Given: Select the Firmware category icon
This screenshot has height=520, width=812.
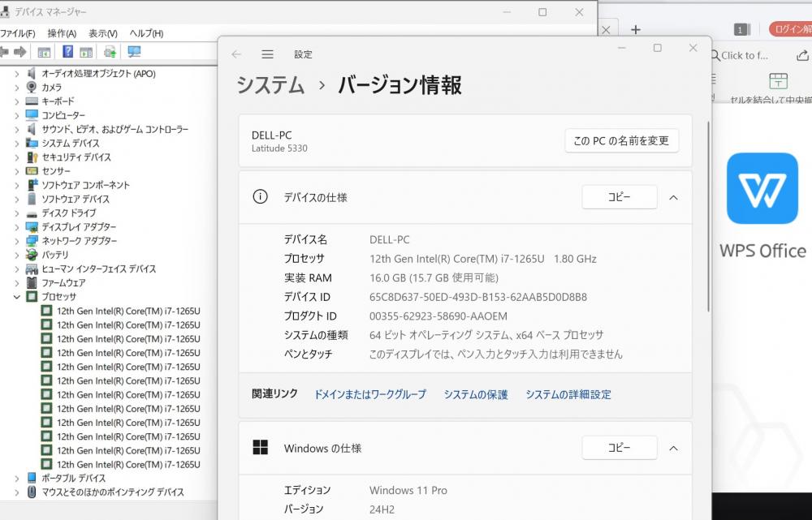Looking at the screenshot, I should click(x=32, y=282).
